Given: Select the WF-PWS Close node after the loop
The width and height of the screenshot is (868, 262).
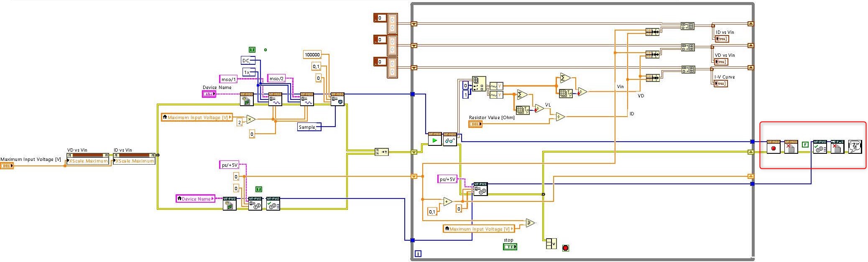Looking at the screenshot, I should 837,147.
